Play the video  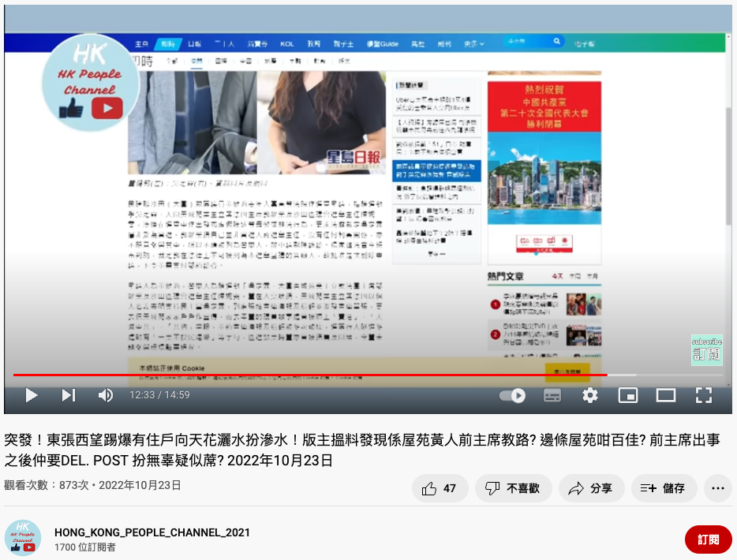(x=31, y=395)
